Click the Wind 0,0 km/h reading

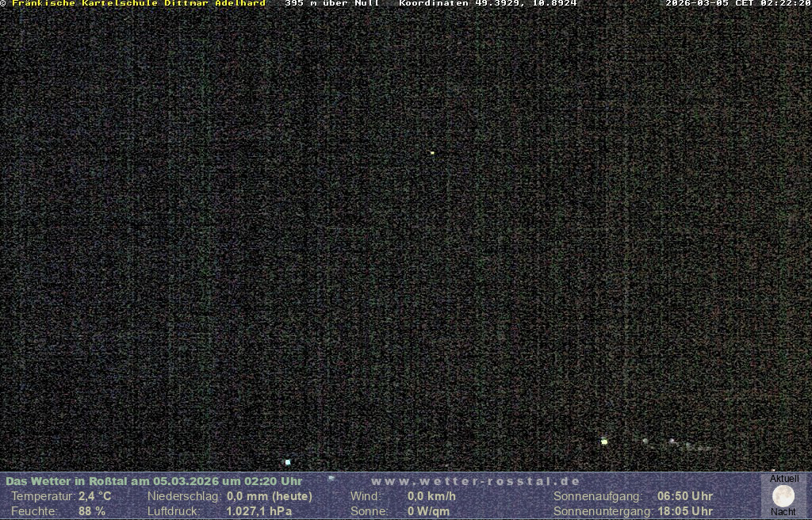tap(431, 496)
